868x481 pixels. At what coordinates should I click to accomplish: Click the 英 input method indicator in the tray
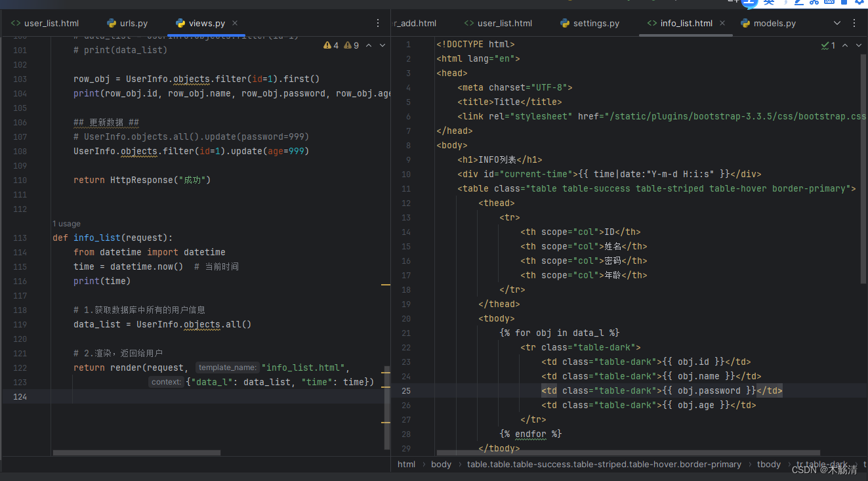pyautogui.click(x=768, y=3)
